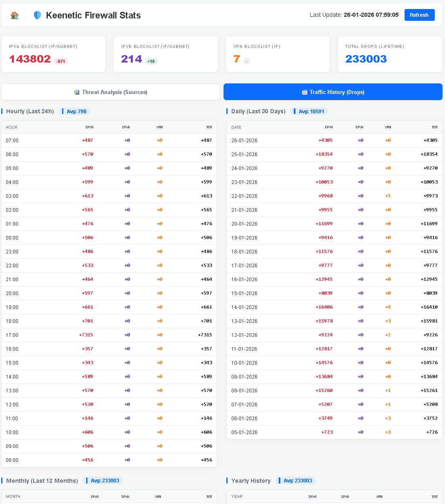
Task: Click the bar chart icon on Threat Analysis tab
Action: [x=77, y=92]
